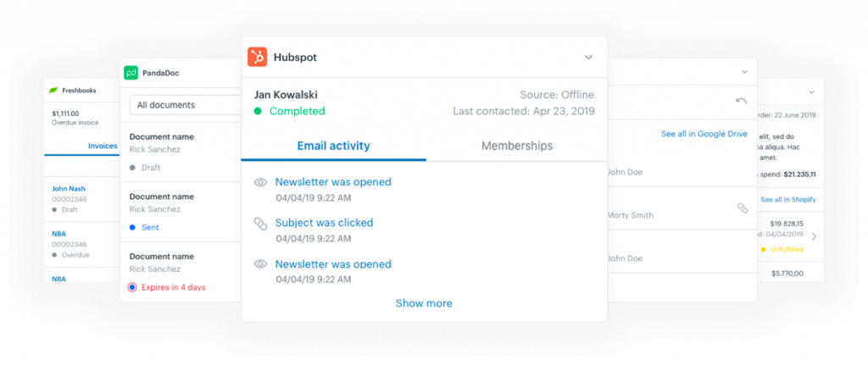
Task: Click the yellow Unfulfilled status dot
Action: point(764,250)
